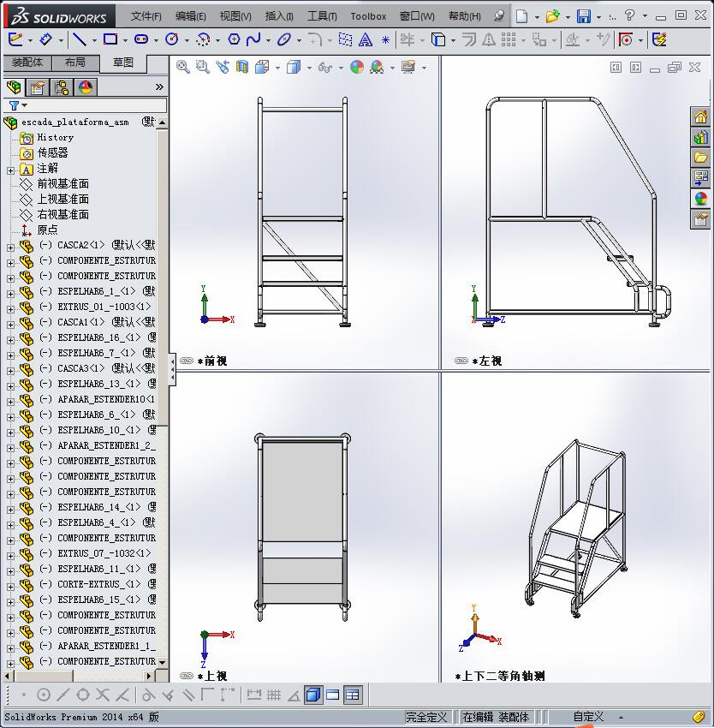The height and width of the screenshot is (728, 714).
Task: Select the Straight Slot tool
Action: (140, 39)
